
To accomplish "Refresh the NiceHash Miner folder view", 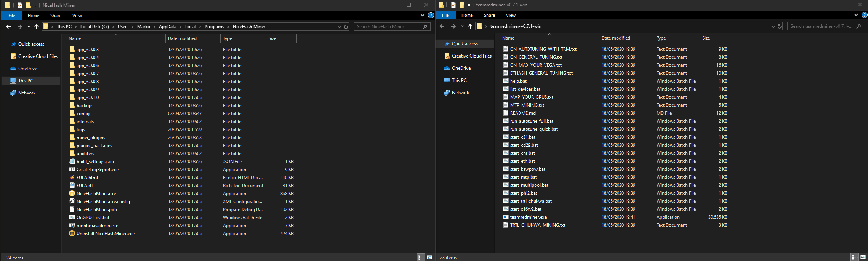I will pos(346,27).
